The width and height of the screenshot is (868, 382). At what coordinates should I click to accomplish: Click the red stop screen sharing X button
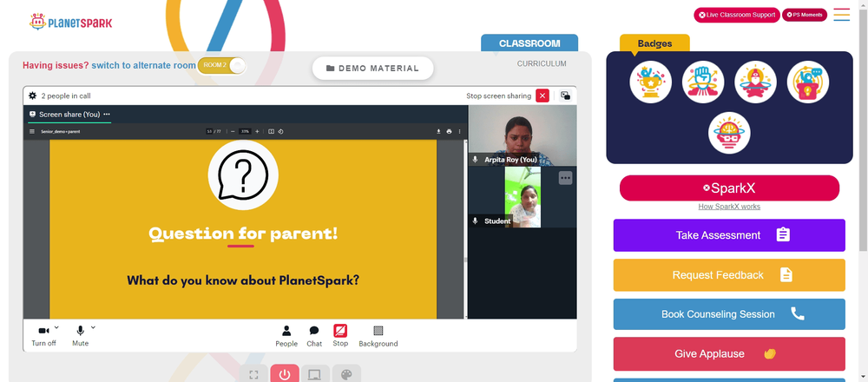[x=542, y=95]
